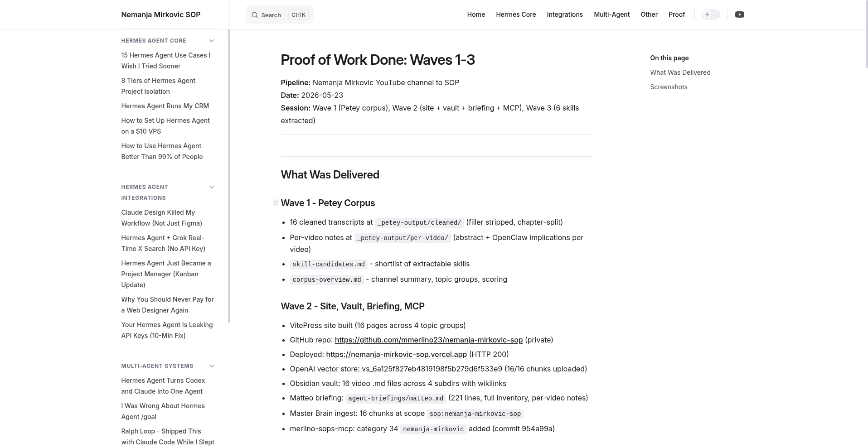Open the Home nav item

coord(476,14)
